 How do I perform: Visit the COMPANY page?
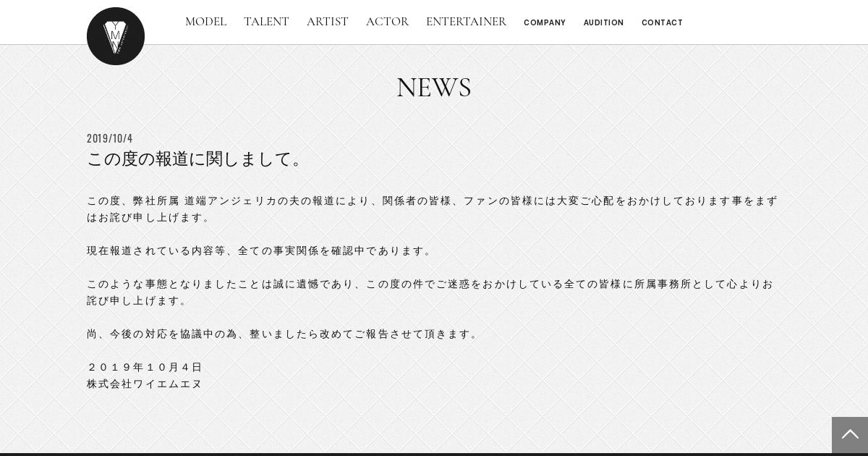coord(545,22)
